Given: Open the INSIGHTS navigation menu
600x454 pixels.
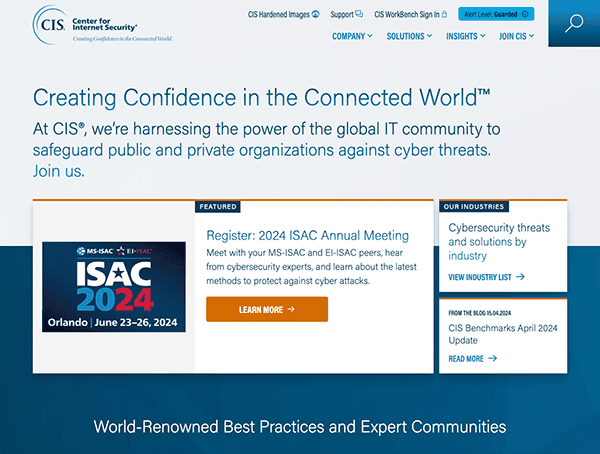Looking at the screenshot, I should [x=465, y=36].
